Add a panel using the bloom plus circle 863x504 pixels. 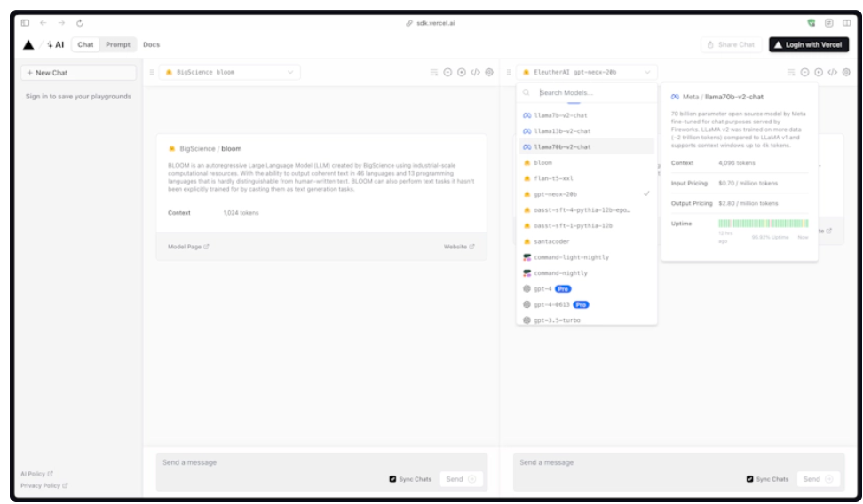[461, 72]
